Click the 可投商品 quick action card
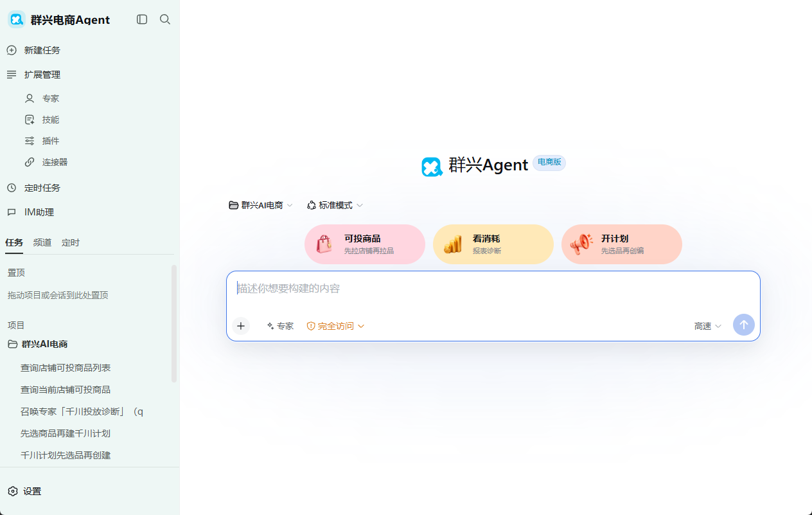Image resolution: width=812 pixels, height=515 pixels. tap(365, 244)
